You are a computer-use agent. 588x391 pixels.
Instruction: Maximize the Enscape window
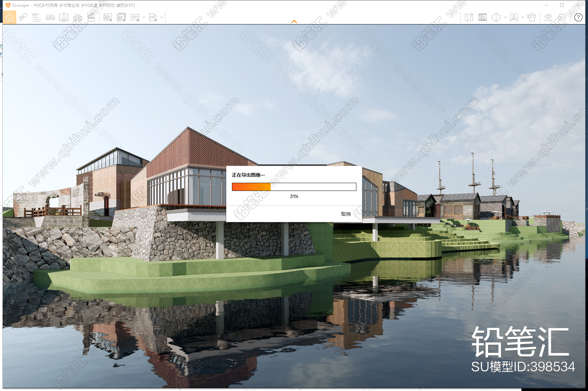[562, 5]
